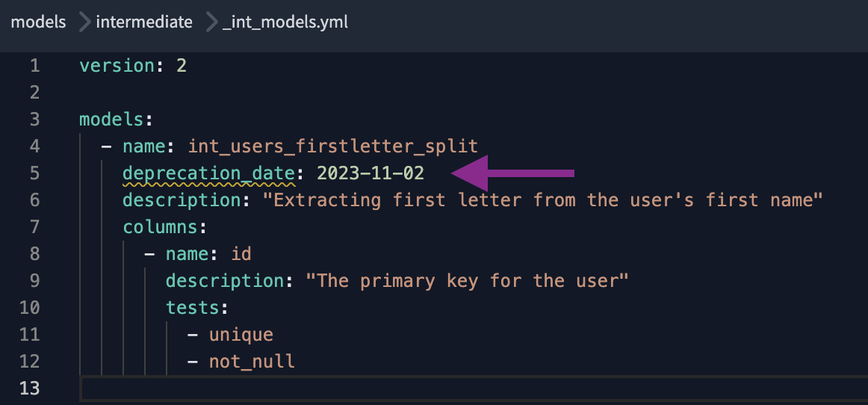Click the id column name value
The width and height of the screenshot is (868, 405).
[241, 254]
